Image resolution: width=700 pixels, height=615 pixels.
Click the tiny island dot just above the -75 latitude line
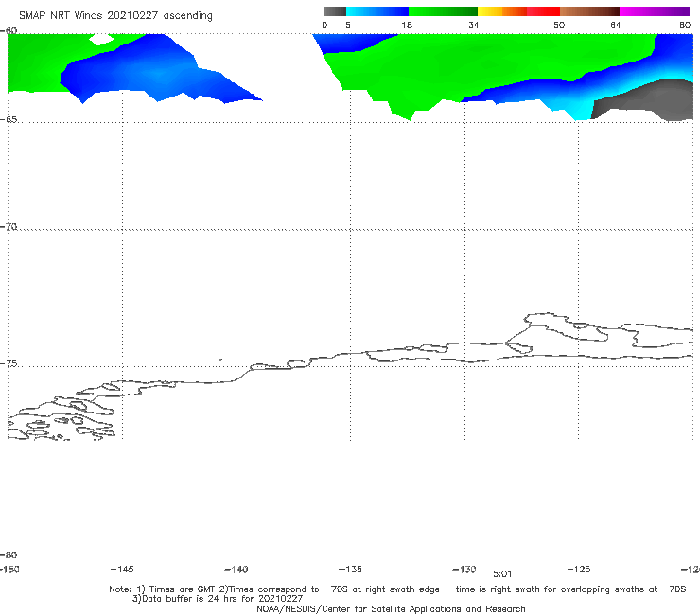[x=220, y=360]
